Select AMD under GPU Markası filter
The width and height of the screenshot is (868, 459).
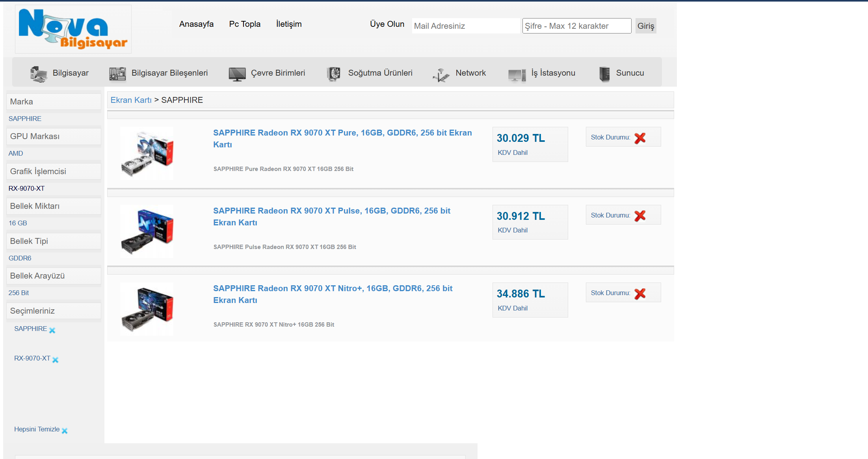coord(16,153)
